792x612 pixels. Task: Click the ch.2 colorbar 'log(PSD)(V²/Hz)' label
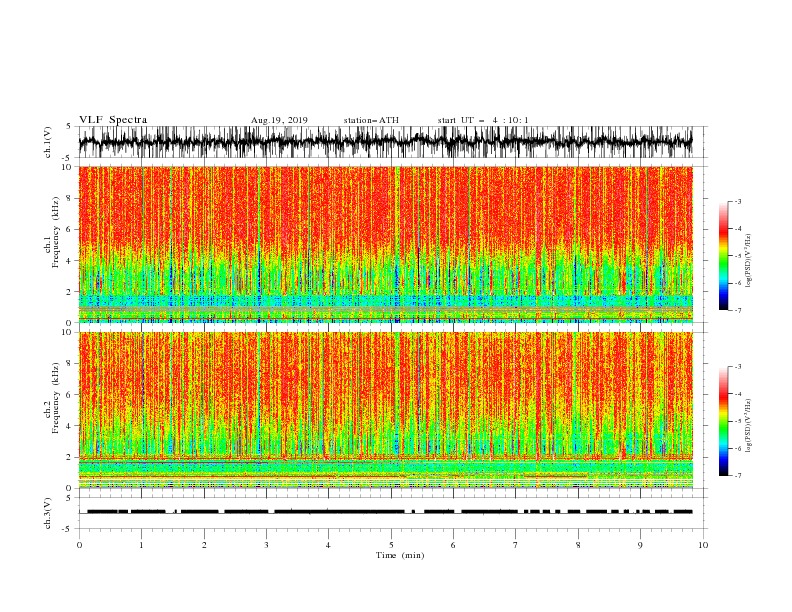(x=748, y=426)
